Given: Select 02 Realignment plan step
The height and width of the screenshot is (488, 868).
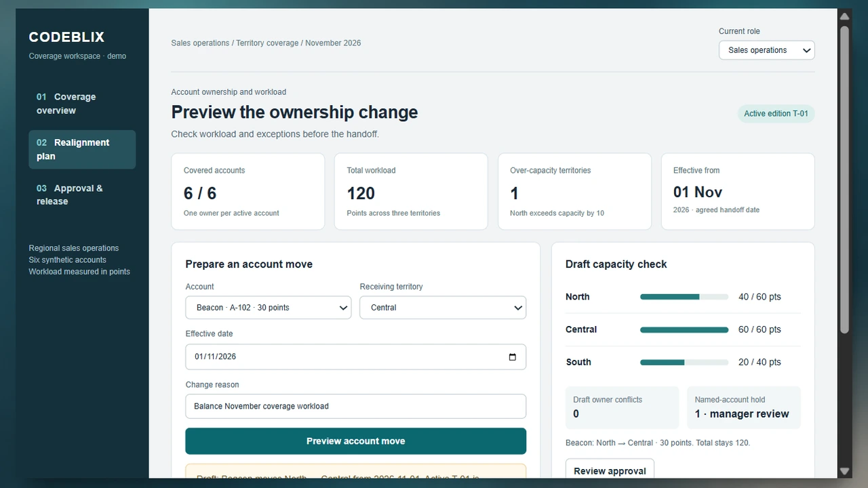Looking at the screenshot, I should (x=82, y=149).
